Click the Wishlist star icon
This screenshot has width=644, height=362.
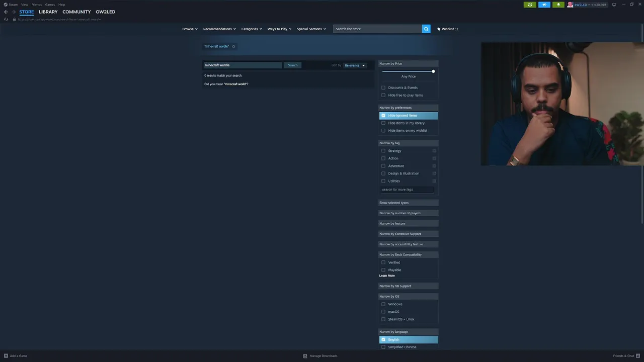pos(439,29)
